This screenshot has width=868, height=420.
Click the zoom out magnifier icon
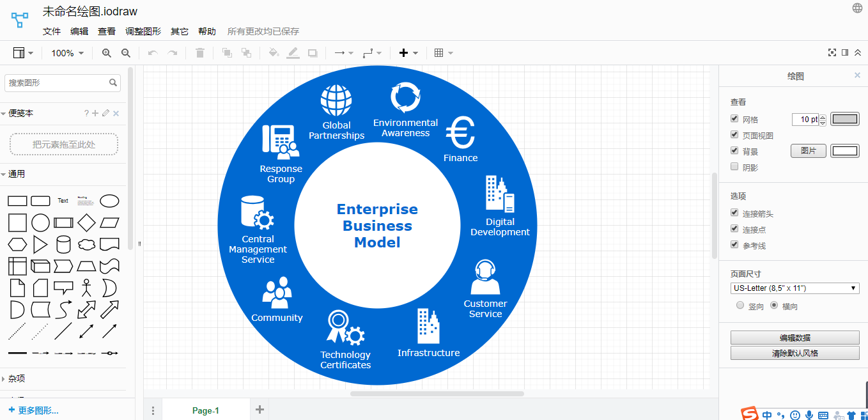click(126, 53)
